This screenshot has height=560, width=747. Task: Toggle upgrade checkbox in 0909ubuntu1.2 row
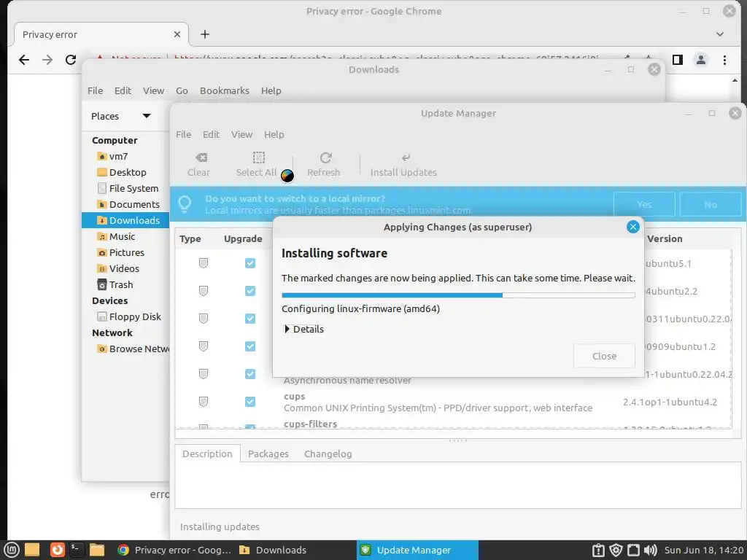(x=250, y=346)
